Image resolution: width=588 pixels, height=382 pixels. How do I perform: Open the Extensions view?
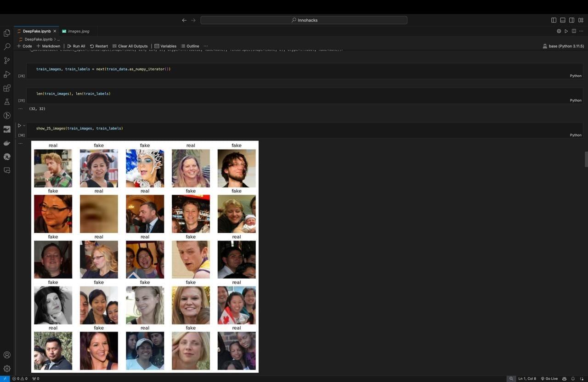(x=7, y=88)
